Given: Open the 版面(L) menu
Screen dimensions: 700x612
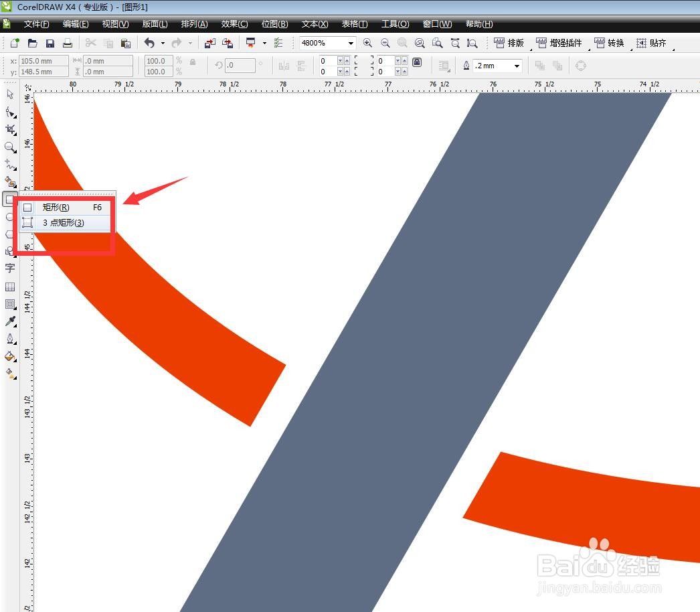Looking at the screenshot, I should click(x=155, y=23).
